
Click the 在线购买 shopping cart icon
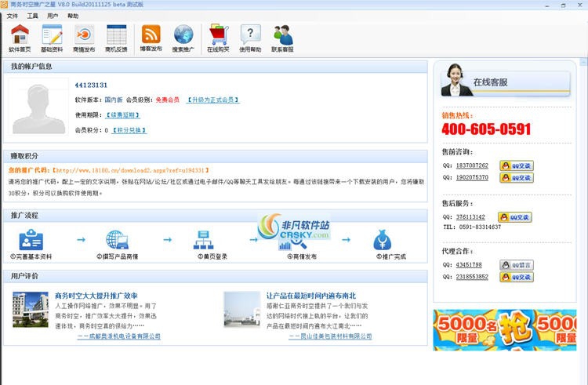pyautogui.click(x=218, y=38)
